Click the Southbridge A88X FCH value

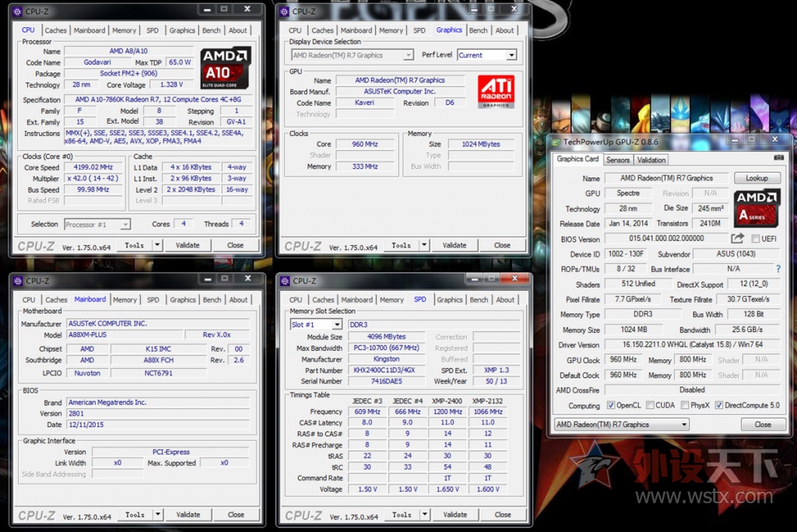pos(158,360)
